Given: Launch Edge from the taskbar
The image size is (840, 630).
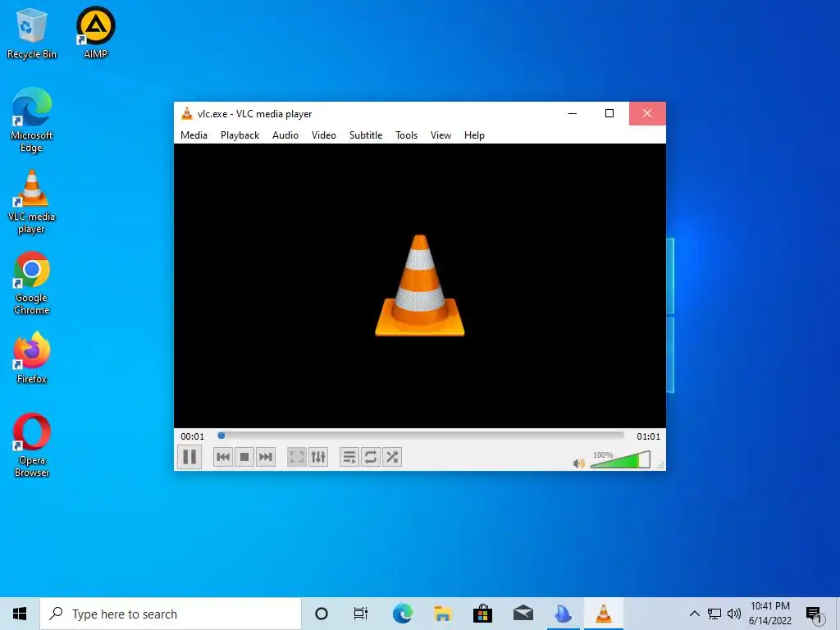Looking at the screenshot, I should [x=402, y=614].
